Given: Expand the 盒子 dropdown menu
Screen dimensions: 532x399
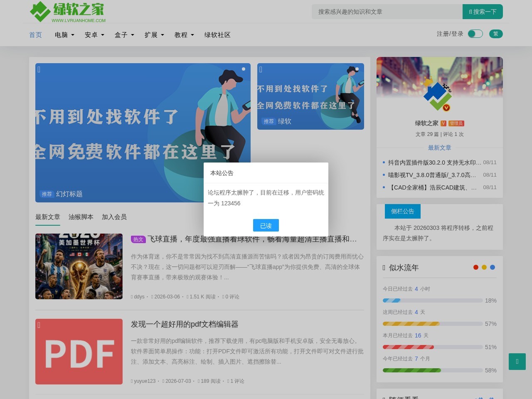Looking at the screenshot, I should (124, 35).
